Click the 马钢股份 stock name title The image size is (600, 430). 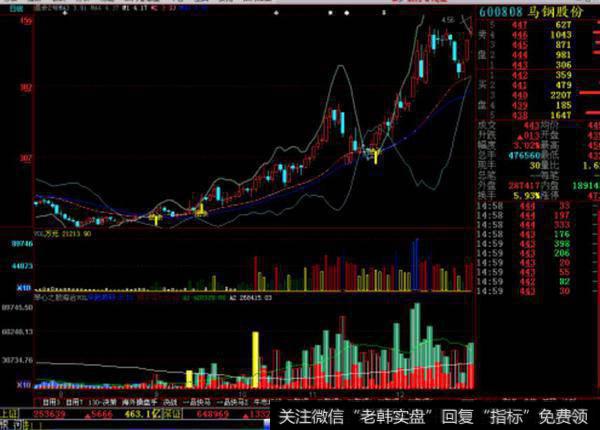pyautogui.click(x=561, y=10)
